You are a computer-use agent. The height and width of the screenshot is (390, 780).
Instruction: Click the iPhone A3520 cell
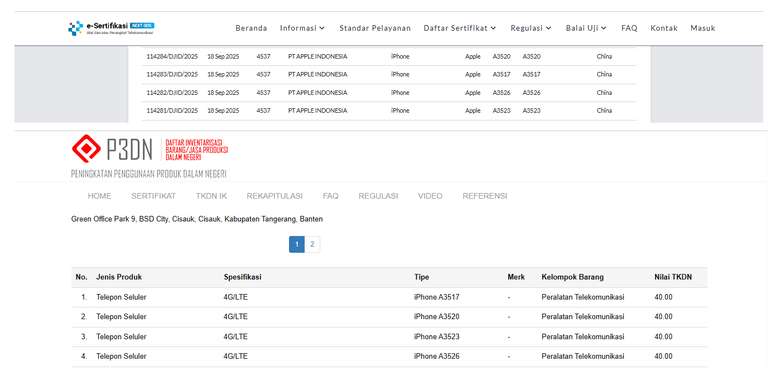[x=437, y=317]
